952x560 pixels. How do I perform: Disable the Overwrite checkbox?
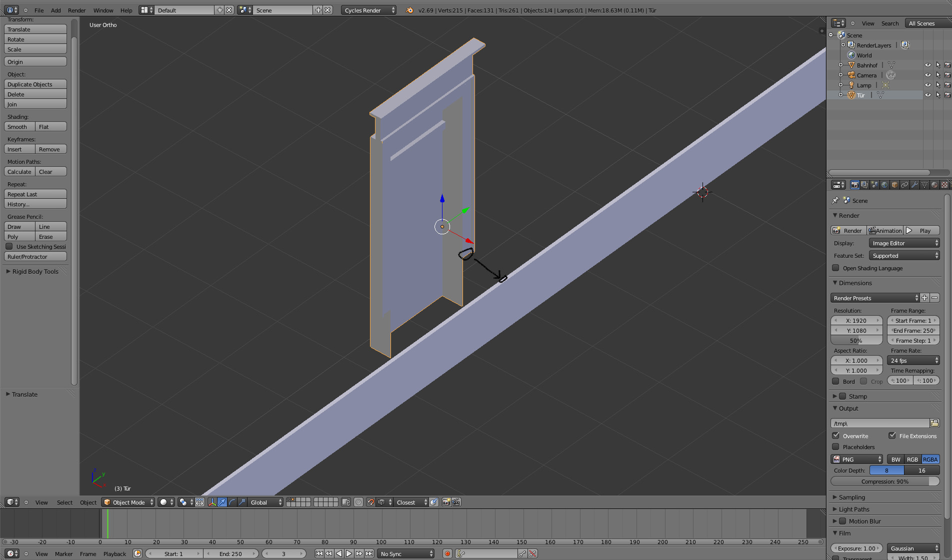click(836, 436)
